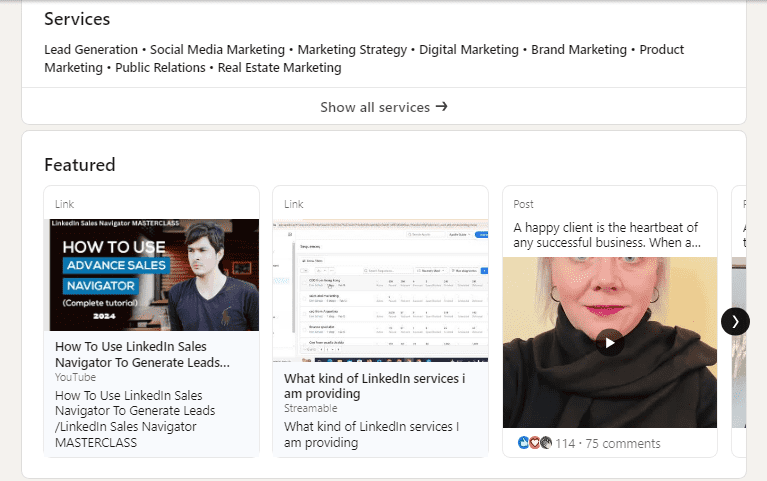This screenshot has height=481, width=767.
Task: Click the Social Media Marketing service text
Action: coord(217,49)
